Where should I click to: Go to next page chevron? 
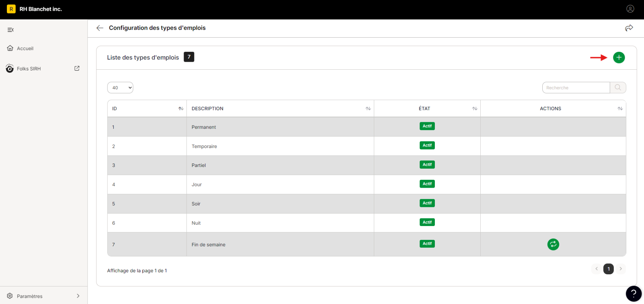pyautogui.click(x=621, y=269)
